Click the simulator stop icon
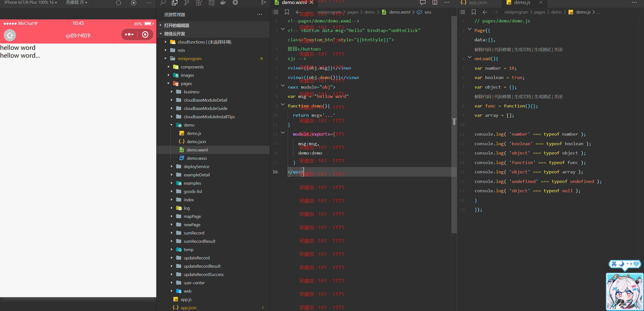This screenshot has width=644, height=311. pos(134,3)
